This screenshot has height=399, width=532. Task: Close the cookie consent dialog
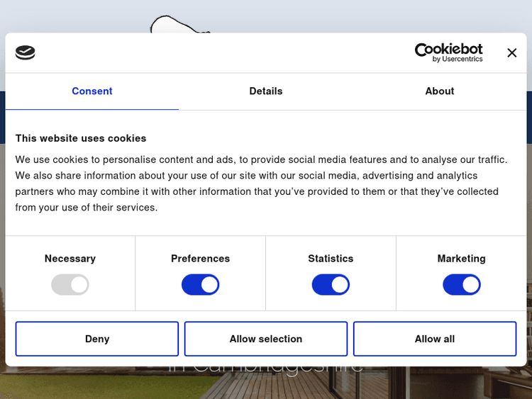click(511, 52)
